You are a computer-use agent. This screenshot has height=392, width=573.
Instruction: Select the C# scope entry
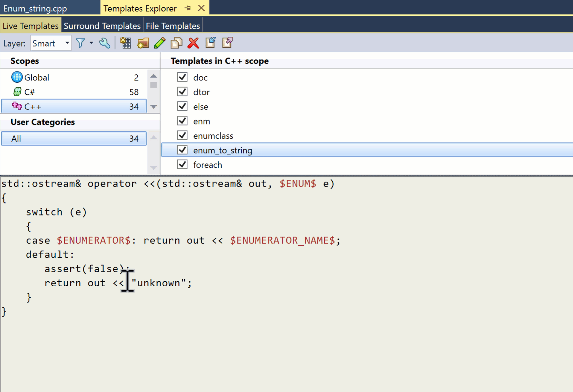coord(29,92)
